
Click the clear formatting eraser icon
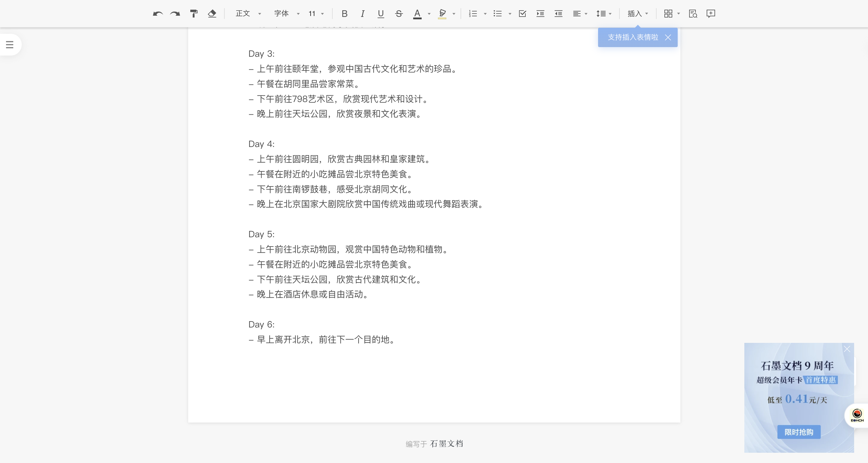pyautogui.click(x=212, y=14)
